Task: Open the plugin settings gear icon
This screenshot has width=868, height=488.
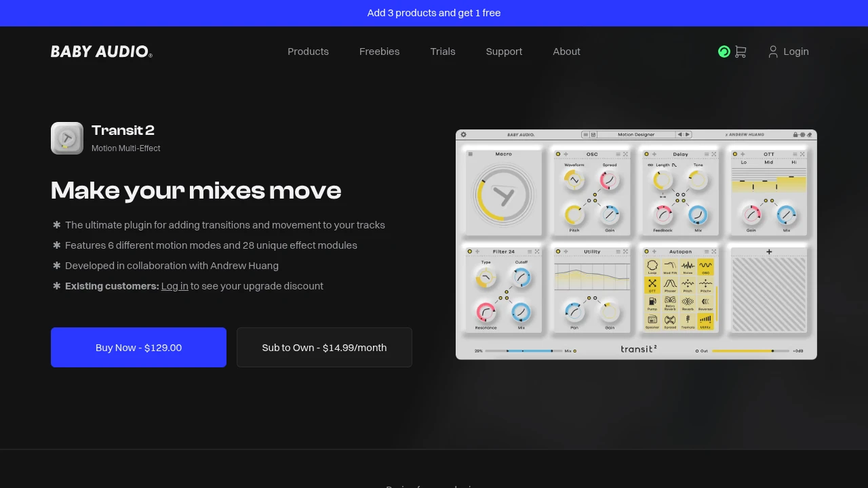Action: [x=464, y=134]
